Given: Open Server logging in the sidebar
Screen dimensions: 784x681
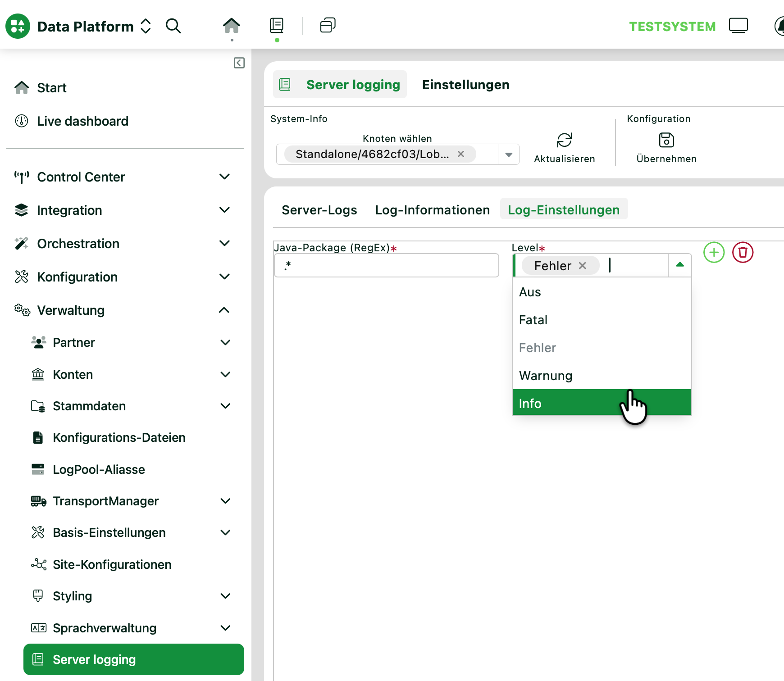Looking at the screenshot, I should point(134,659).
